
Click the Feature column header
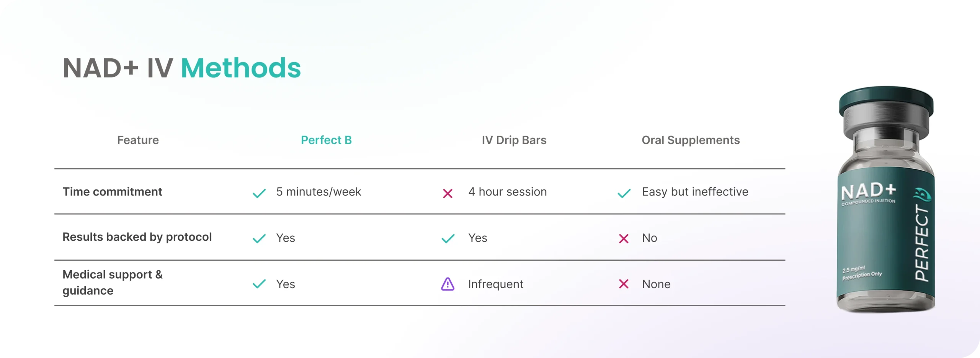pos(138,140)
